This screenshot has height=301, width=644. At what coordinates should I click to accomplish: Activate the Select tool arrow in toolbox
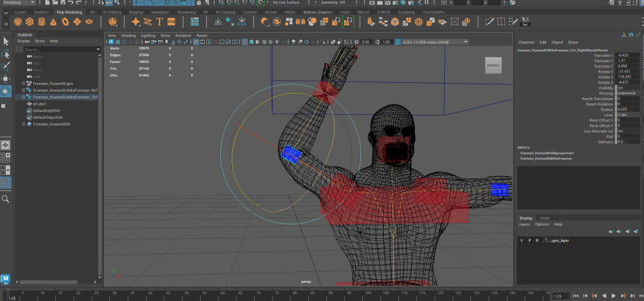click(x=6, y=41)
